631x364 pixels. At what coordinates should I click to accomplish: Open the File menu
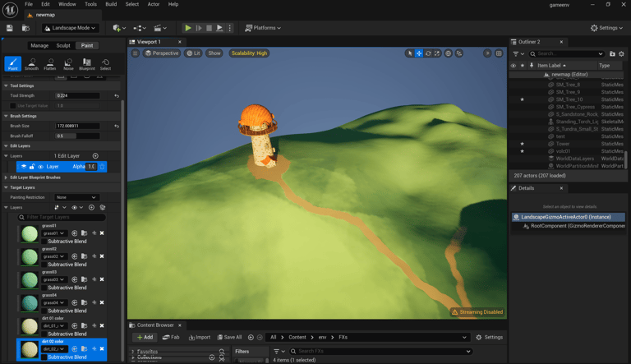(x=29, y=4)
